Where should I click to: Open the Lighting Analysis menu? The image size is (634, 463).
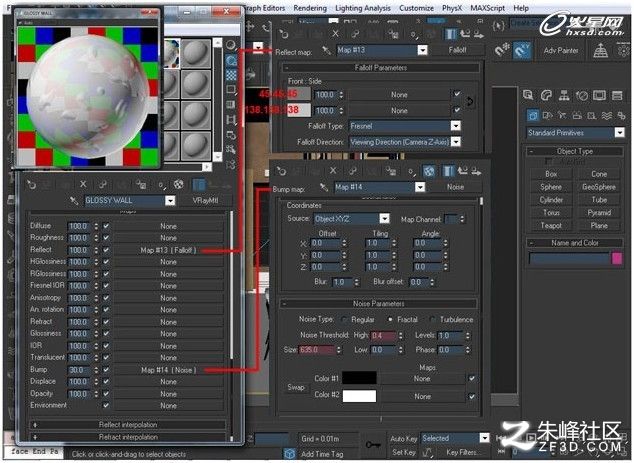[x=363, y=8]
